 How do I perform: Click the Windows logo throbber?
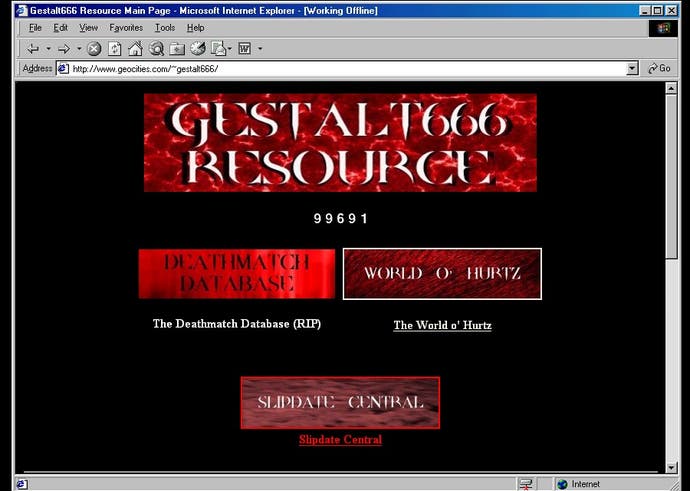(x=663, y=28)
